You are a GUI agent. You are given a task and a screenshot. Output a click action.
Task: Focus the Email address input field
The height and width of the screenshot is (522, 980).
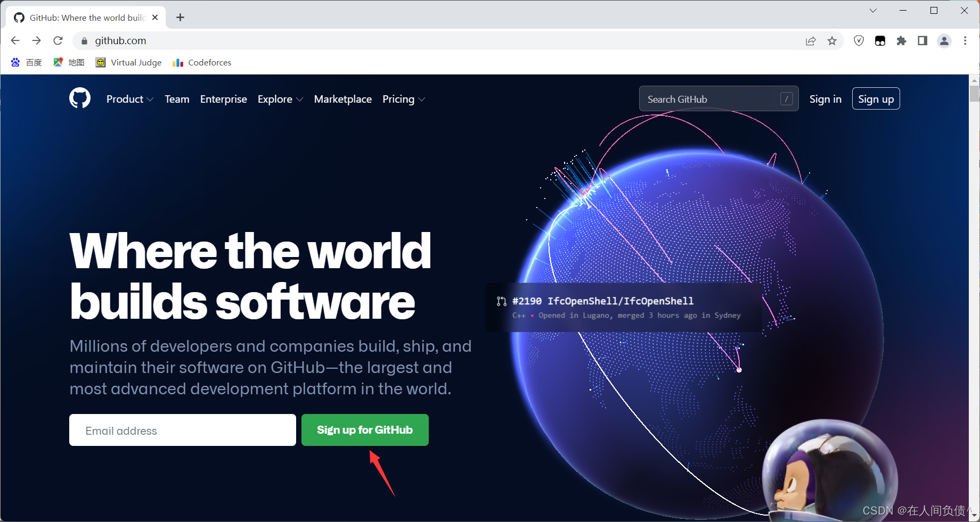pyautogui.click(x=183, y=430)
